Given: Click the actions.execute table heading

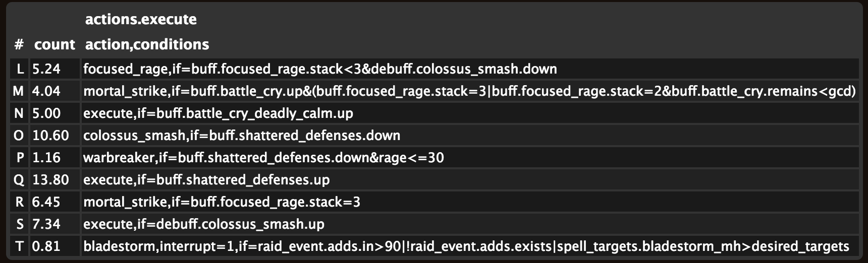Looking at the screenshot, I should [x=141, y=20].
